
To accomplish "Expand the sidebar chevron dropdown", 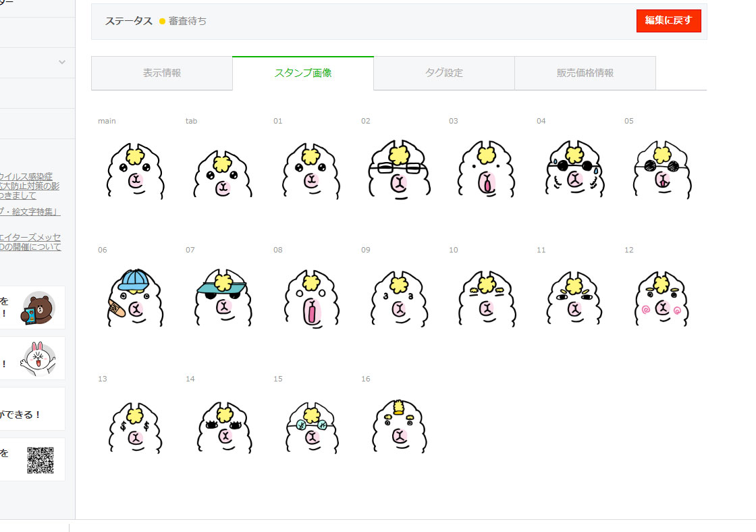I will tap(62, 62).
